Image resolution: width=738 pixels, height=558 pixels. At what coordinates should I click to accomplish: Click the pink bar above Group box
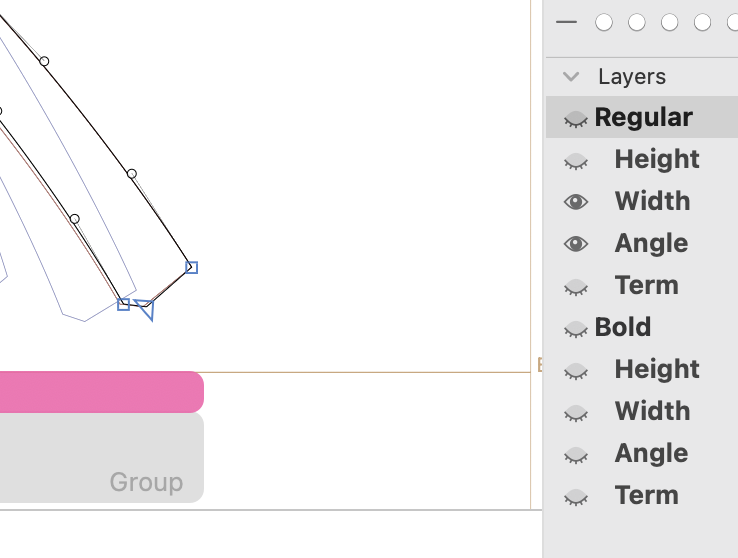point(100,392)
